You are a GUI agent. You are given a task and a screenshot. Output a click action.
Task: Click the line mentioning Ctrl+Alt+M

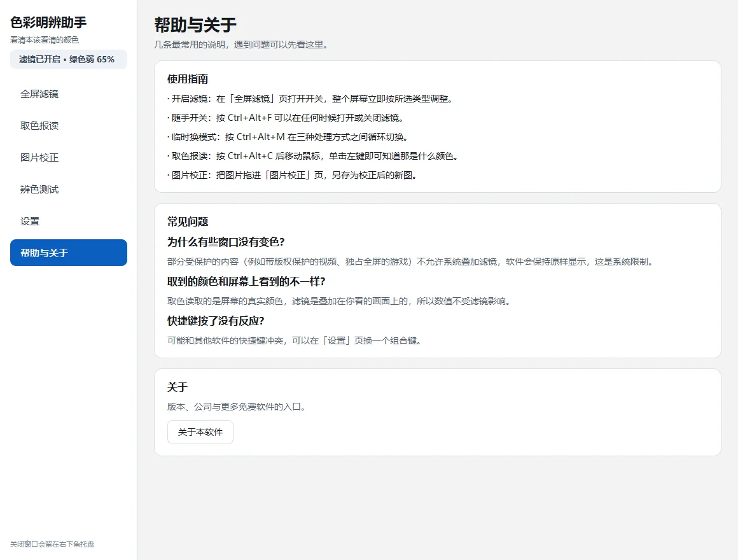(x=288, y=137)
